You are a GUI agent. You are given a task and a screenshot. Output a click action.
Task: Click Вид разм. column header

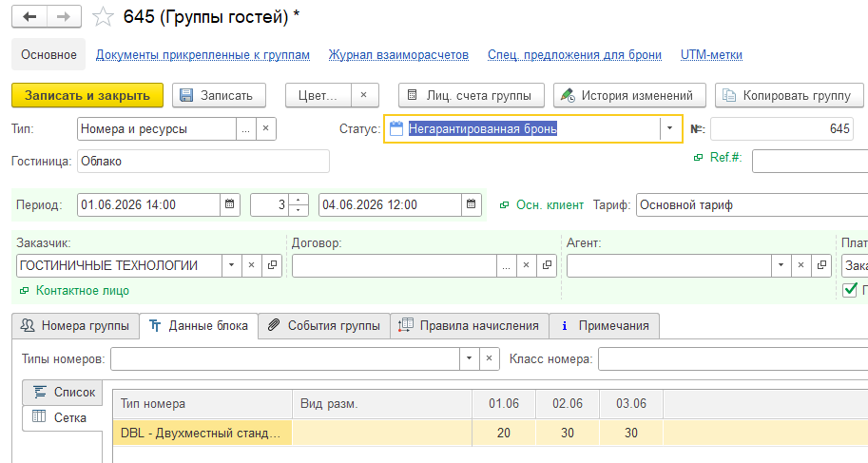click(x=382, y=404)
